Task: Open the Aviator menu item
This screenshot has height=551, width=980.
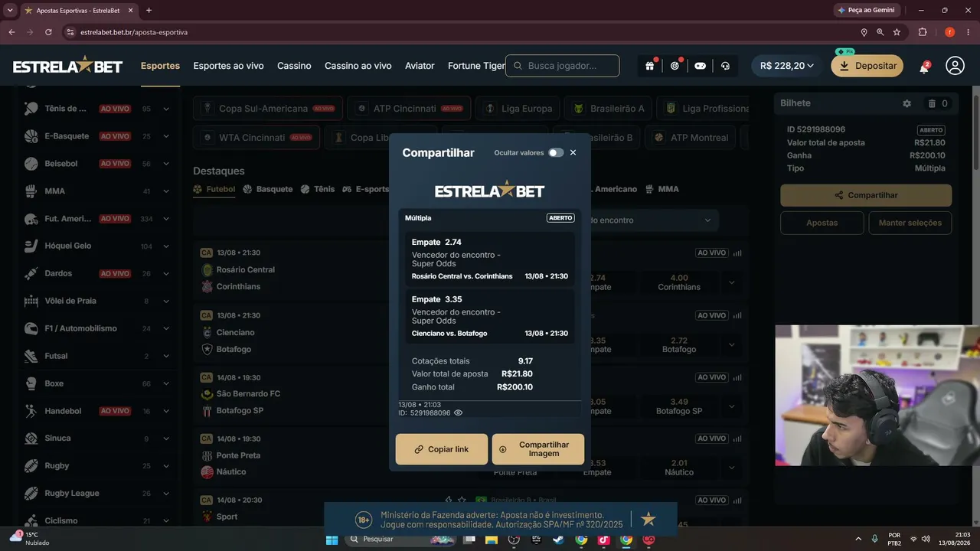Action: tap(420, 66)
